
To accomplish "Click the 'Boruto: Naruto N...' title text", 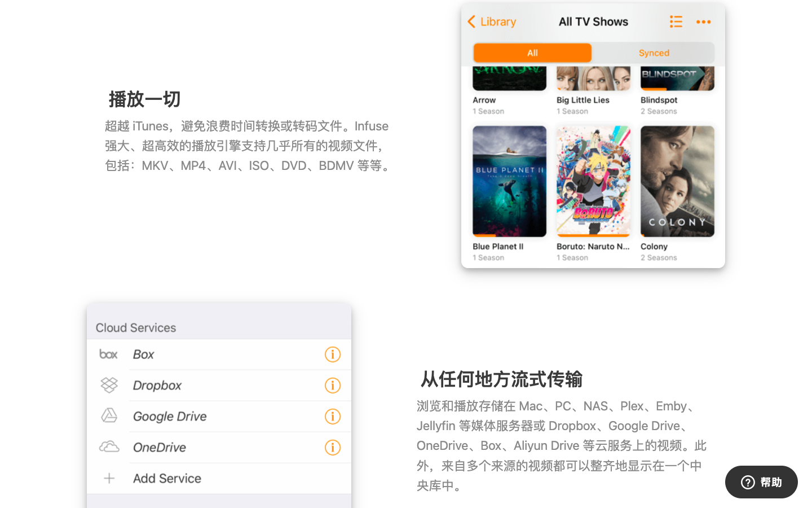I will tap(593, 246).
